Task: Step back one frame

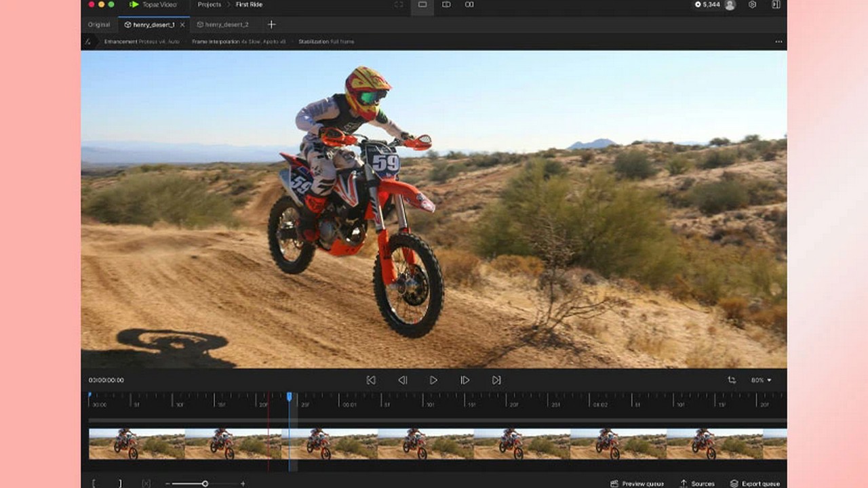Action: 402,380
